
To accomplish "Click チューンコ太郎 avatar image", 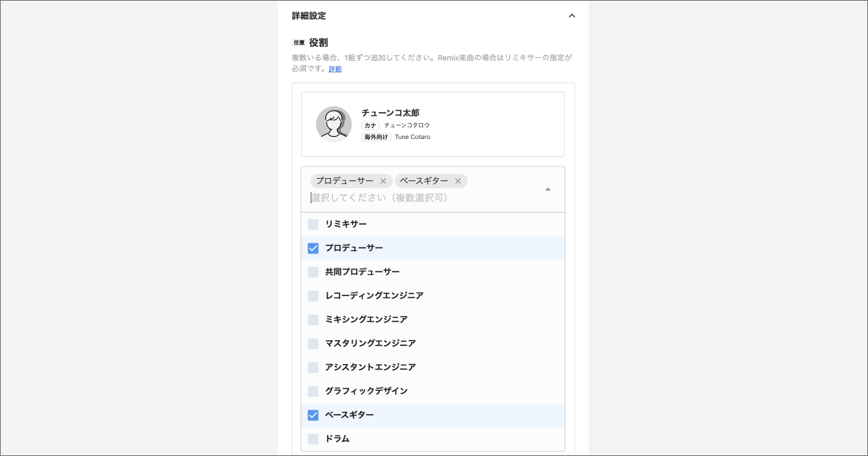I will [x=333, y=124].
